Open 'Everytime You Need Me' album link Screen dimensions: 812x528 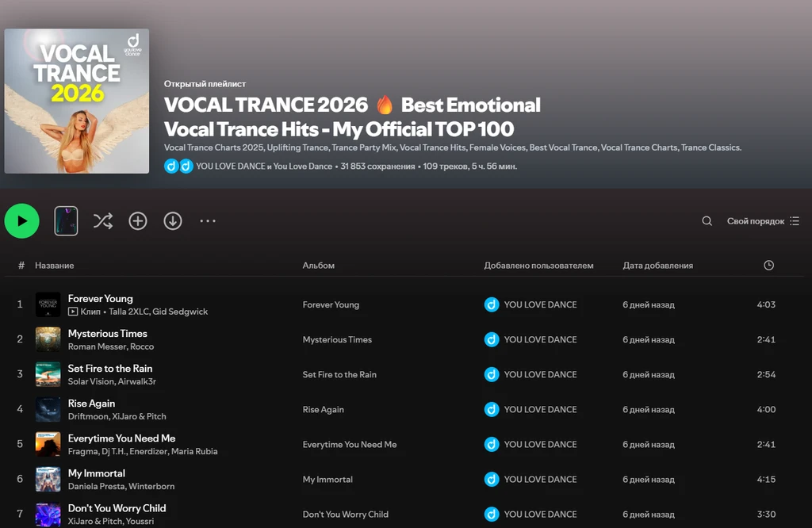350,445
